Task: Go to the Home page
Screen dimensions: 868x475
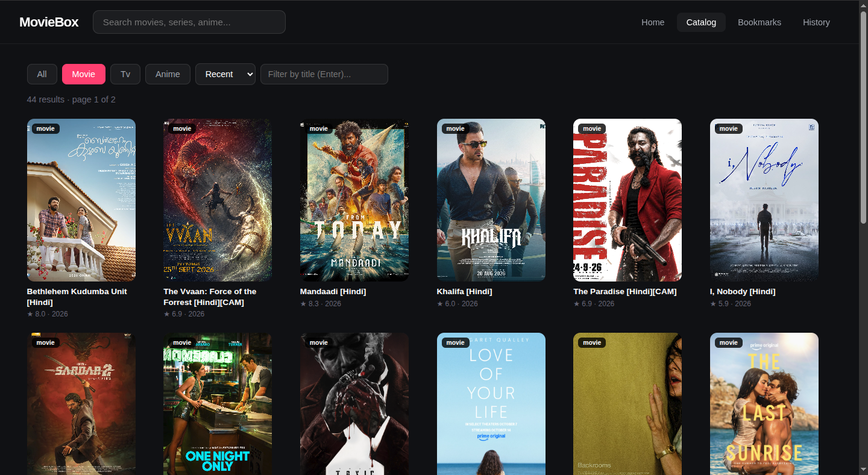Action: (653, 22)
